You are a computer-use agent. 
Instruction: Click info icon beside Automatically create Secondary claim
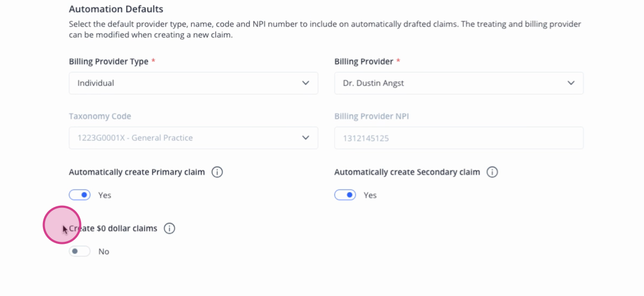coord(492,172)
